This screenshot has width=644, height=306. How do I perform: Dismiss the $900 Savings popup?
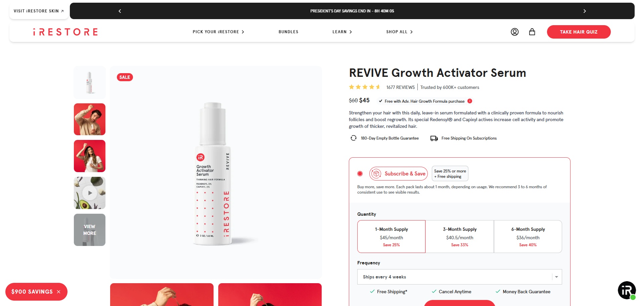pyautogui.click(x=59, y=292)
